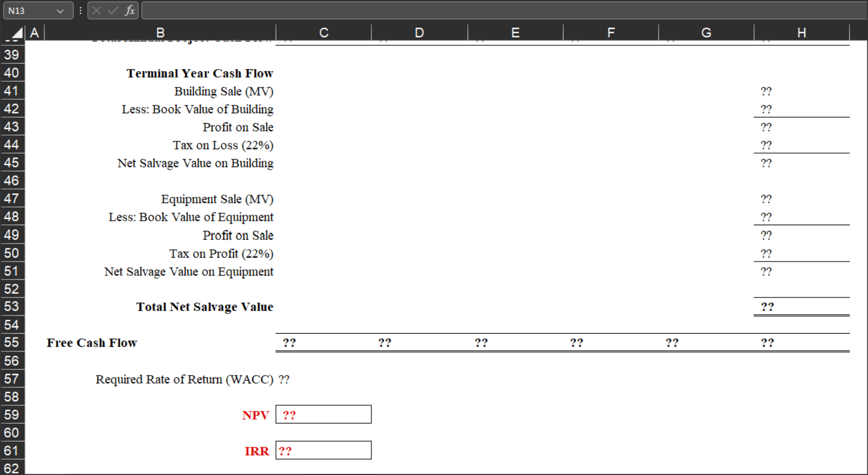
Task: Open the Name Box dropdown arrow
Action: tap(61, 10)
